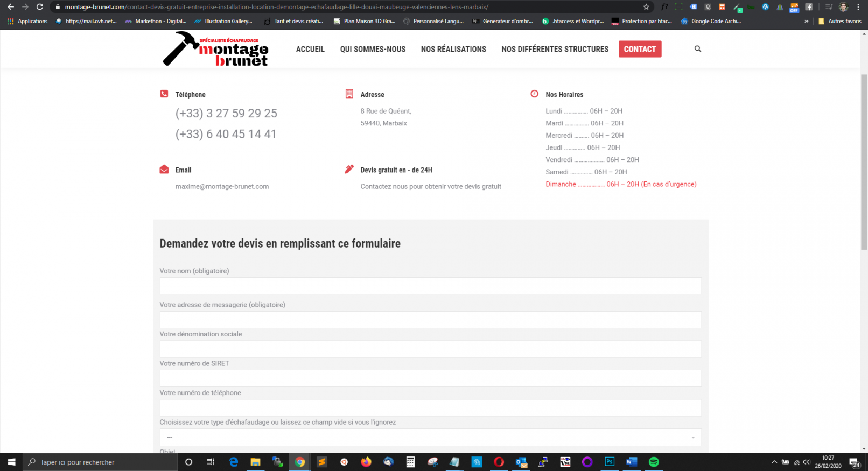Focus the Votre numéro de SIRET field
This screenshot has height=471, width=868.
430,378
